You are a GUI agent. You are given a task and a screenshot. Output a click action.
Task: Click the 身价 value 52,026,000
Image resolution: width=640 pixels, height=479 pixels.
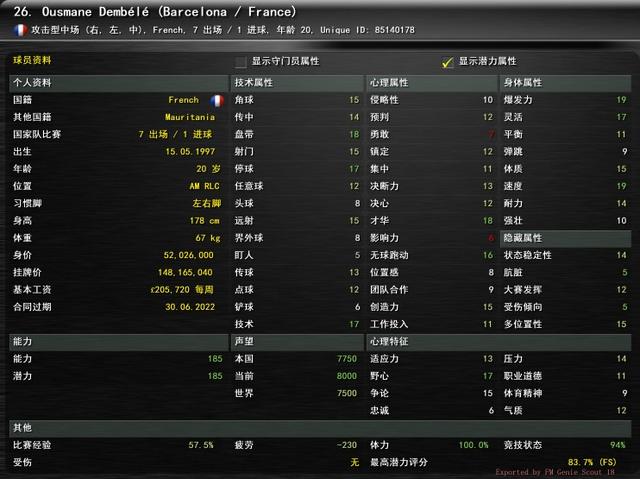pyautogui.click(x=189, y=255)
